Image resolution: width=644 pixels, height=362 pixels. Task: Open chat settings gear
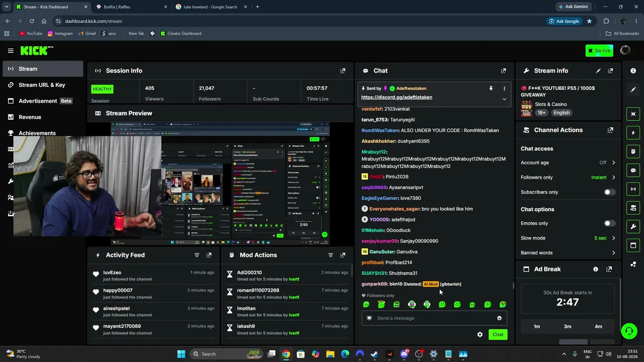pyautogui.click(x=480, y=335)
